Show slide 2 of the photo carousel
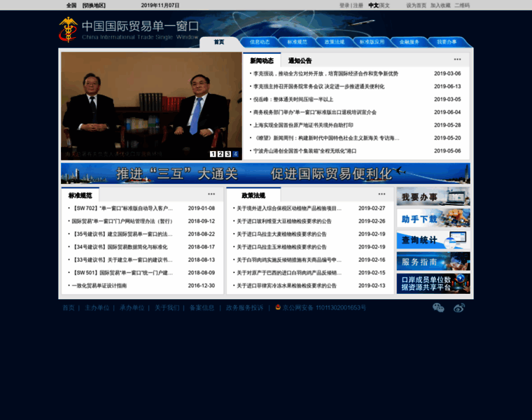This screenshot has height=420, width=532. pos(220,154)
